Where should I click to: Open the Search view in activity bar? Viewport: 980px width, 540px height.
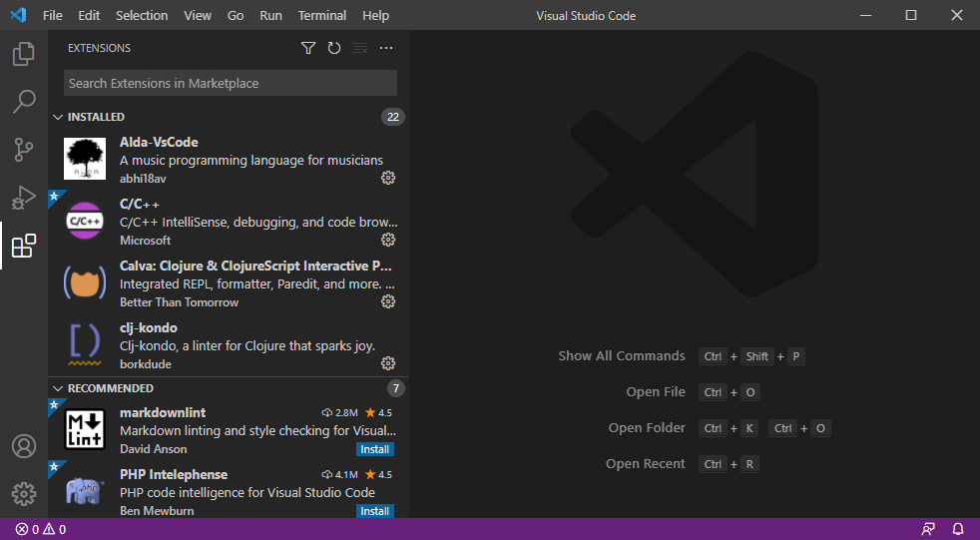(24, 102)
